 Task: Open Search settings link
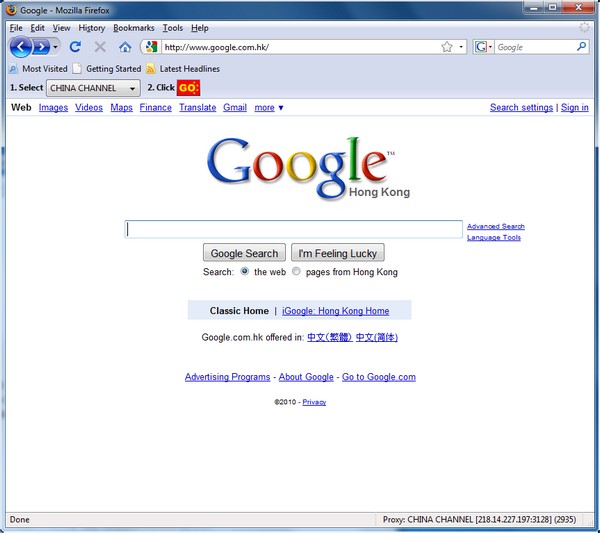521,108
